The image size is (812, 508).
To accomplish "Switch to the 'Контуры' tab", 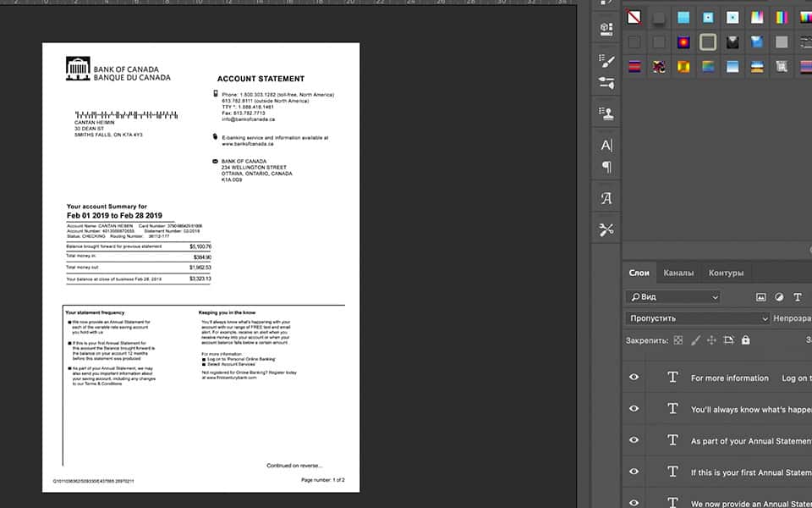I will tap(726, 273).
